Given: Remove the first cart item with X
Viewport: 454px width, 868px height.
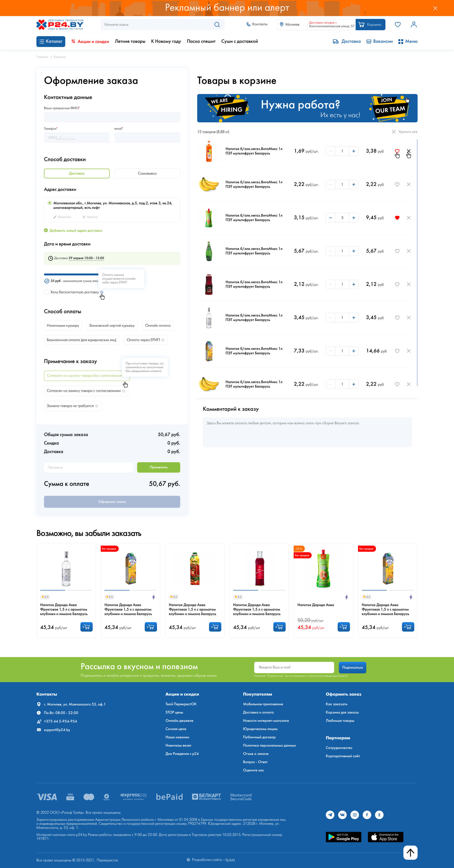Looking at the screenshot, I should [408, 151].
